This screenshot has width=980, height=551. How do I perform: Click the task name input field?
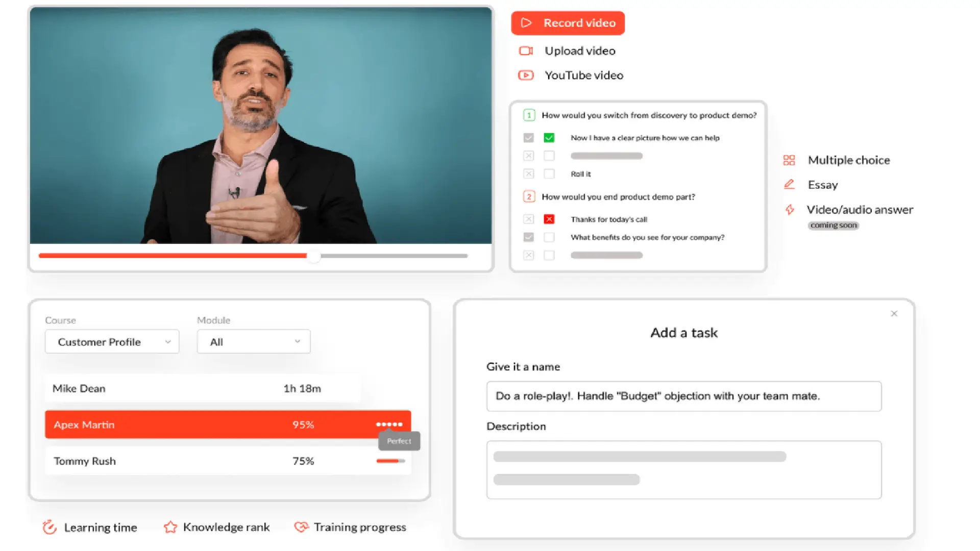684,396
